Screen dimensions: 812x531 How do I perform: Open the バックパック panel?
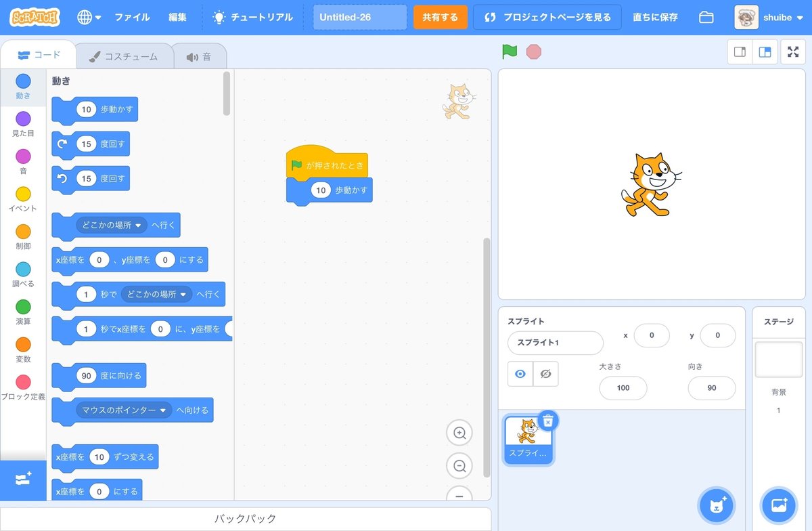click(x=246, y=519)
